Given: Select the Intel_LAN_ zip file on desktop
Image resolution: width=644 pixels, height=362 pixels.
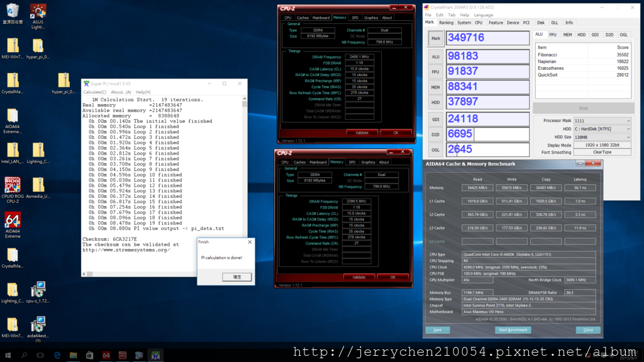Looking at the screenshot, I should click(x=13, y=153).
